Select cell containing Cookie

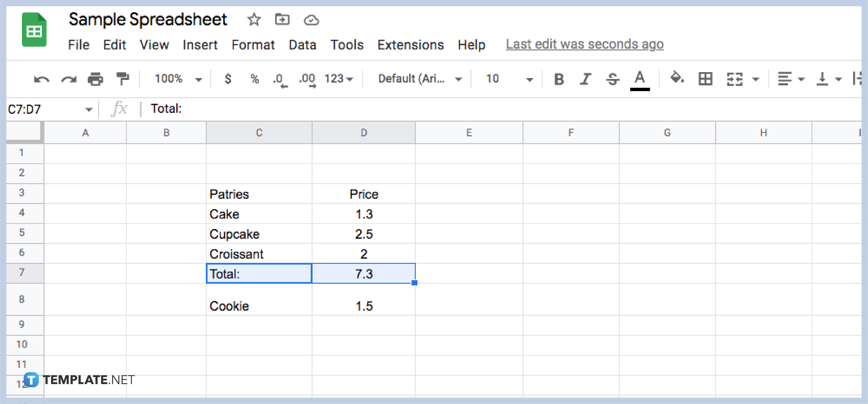click(259, 306)
